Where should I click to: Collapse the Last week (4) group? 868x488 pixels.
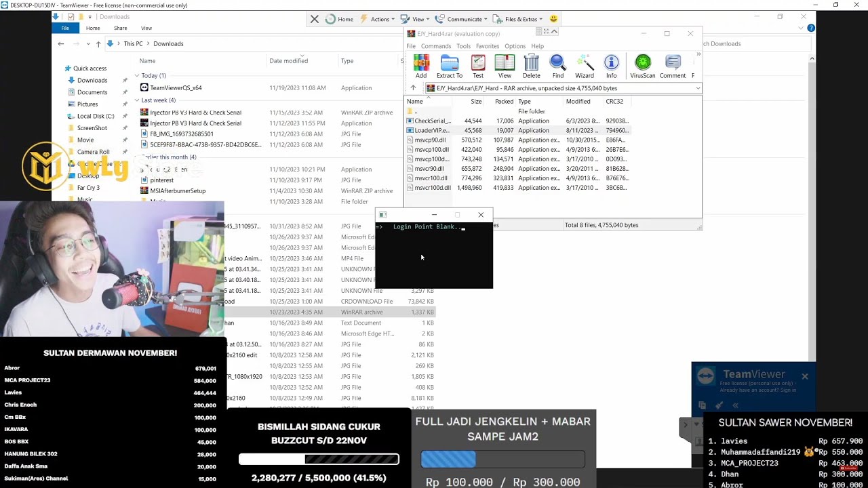point(137,100)
